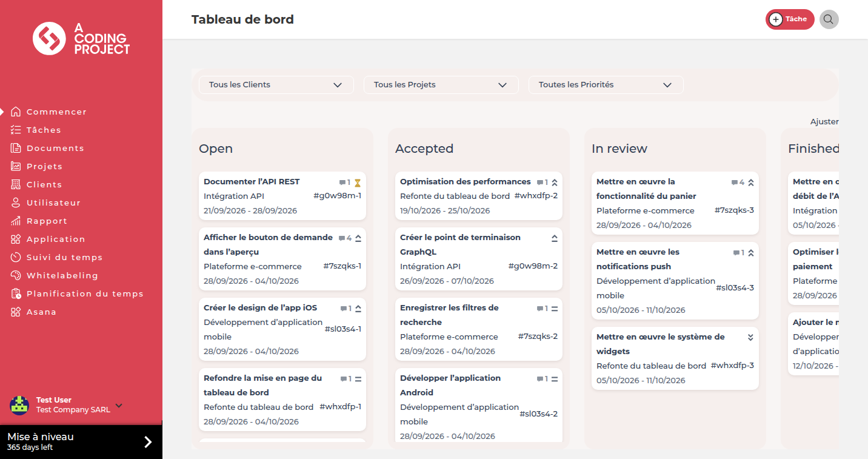
Task: Click the home icon beside Commencer
Action: 16,112
